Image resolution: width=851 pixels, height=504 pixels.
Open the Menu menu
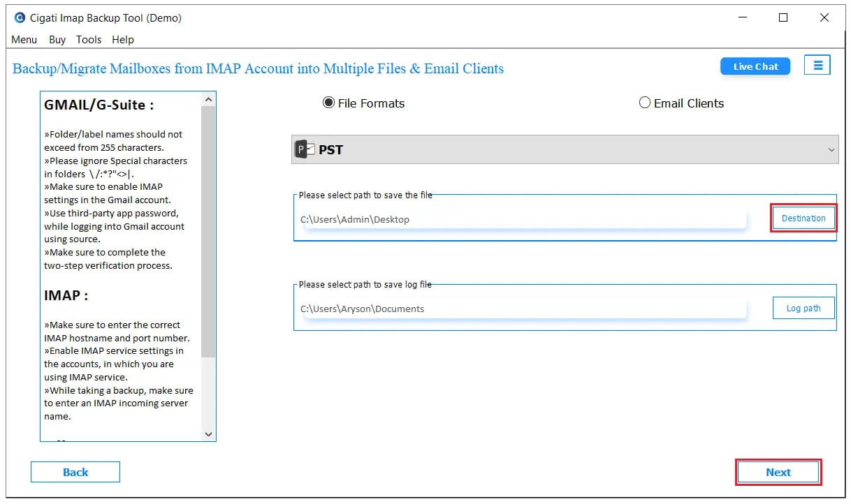coord(24,40)
